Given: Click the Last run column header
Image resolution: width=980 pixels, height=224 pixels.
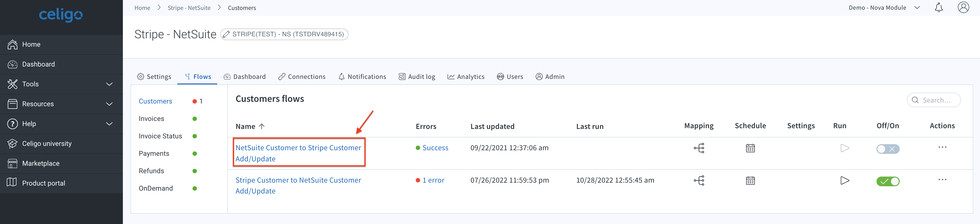Looking at the screenshot, I should click(590, 126).
